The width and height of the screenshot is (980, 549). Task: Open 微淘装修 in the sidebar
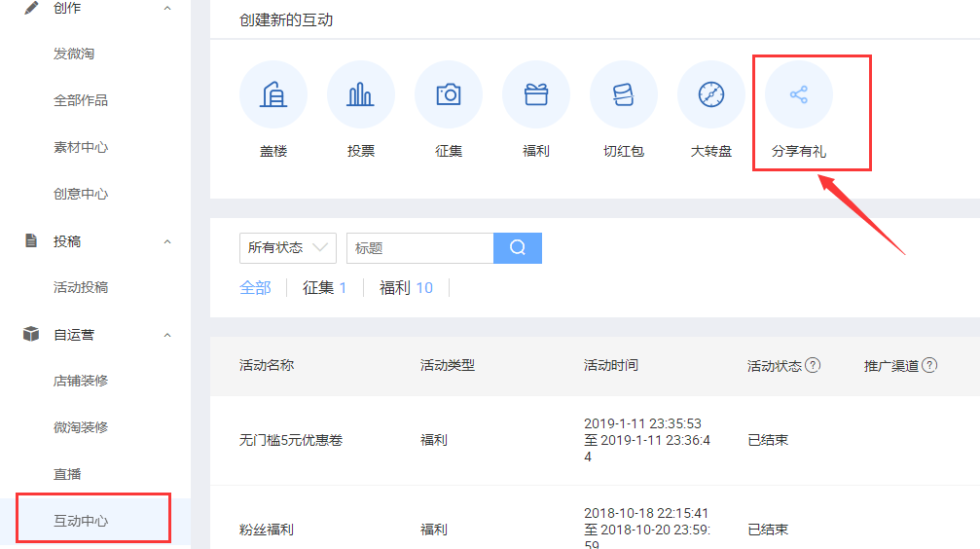coord(81,427)
